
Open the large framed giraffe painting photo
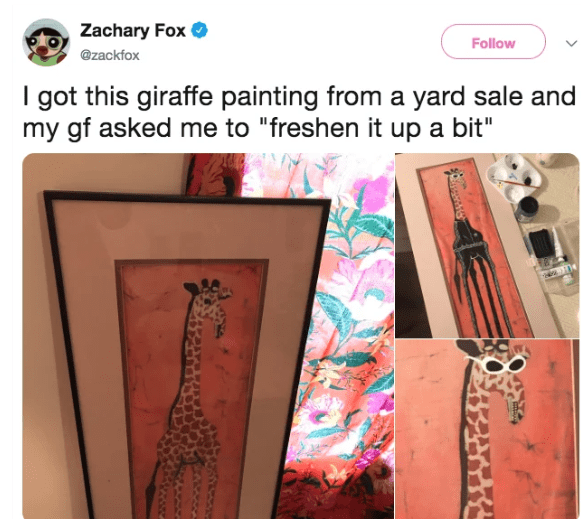coord(208,336)
